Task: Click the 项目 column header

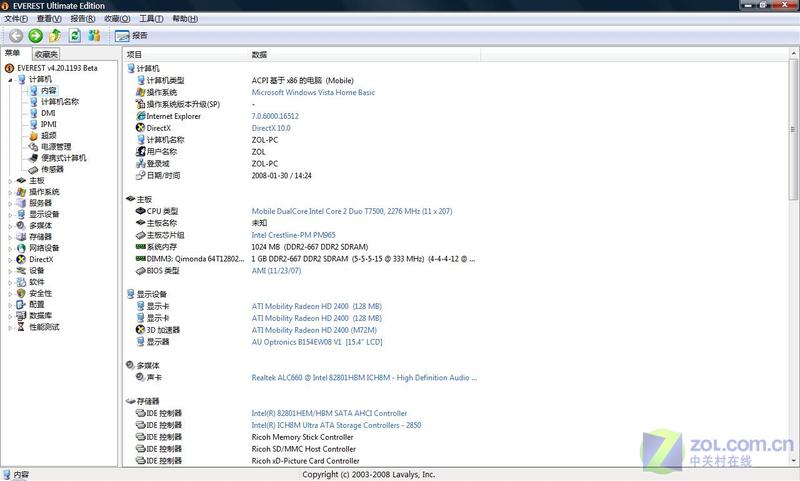Action: [x=186, y=55]
